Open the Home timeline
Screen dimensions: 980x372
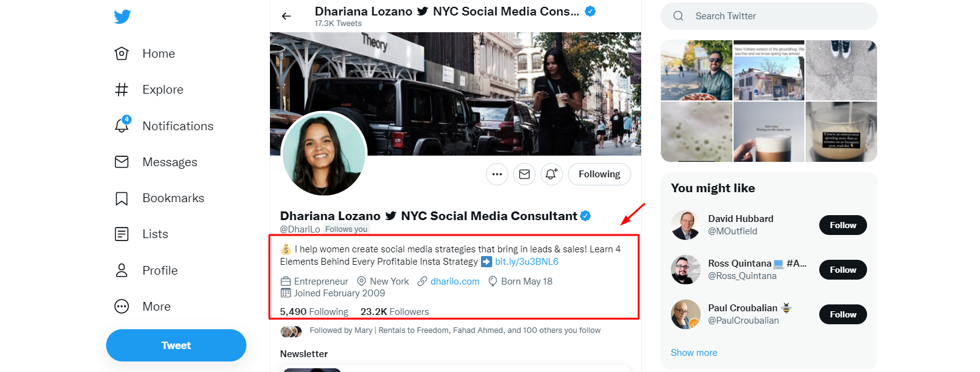pos(159,53)
